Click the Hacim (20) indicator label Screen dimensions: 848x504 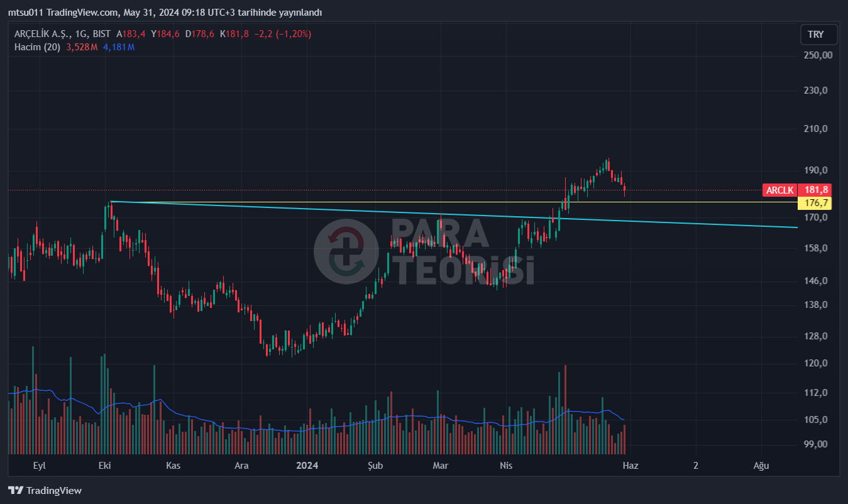37,47
